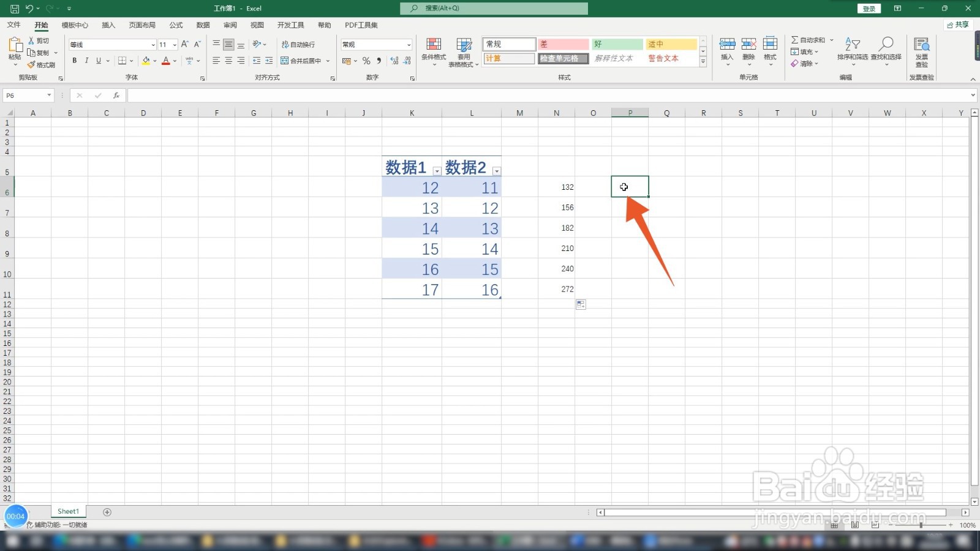Toggle Bold formatting
This screenshot has height=551, width=980.
(x=75, y=61)
